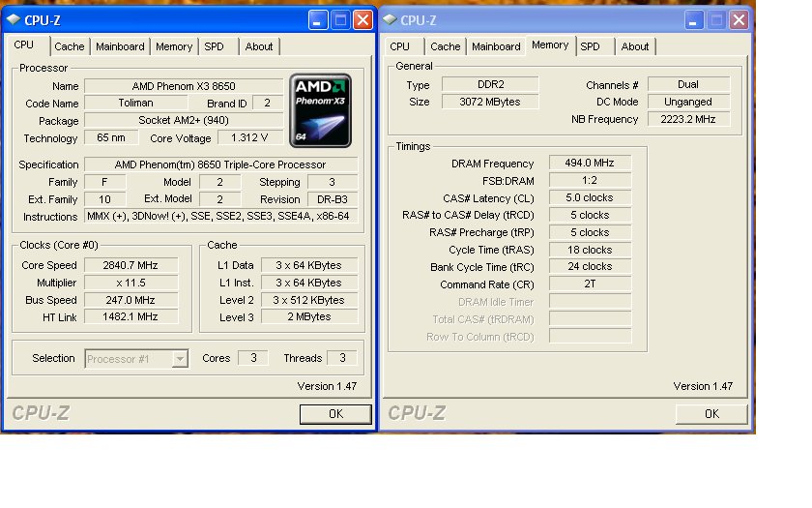Viewport: 812px width, 508px height.
Task: Click the AMD Phenom X3 logo image
Action: 320,110
